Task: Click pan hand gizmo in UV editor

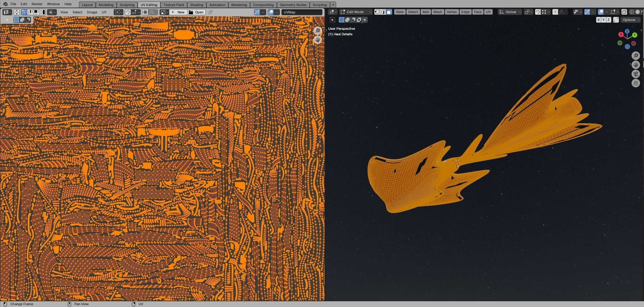Action: [x=318, y=40]
